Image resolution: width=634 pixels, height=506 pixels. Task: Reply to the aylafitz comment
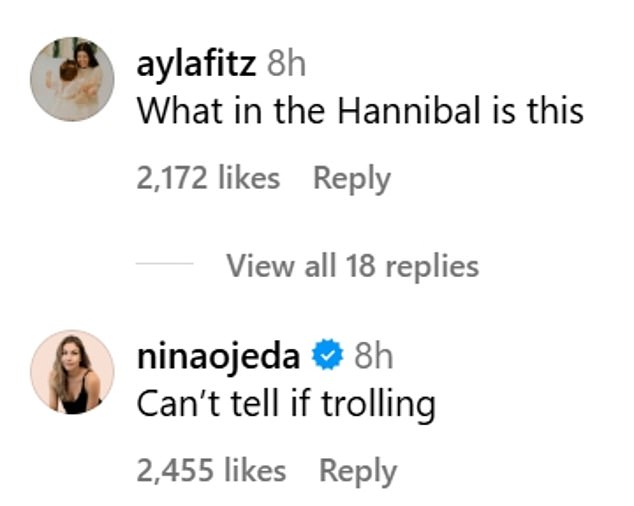pyautogui.click(x=351, y=178)
